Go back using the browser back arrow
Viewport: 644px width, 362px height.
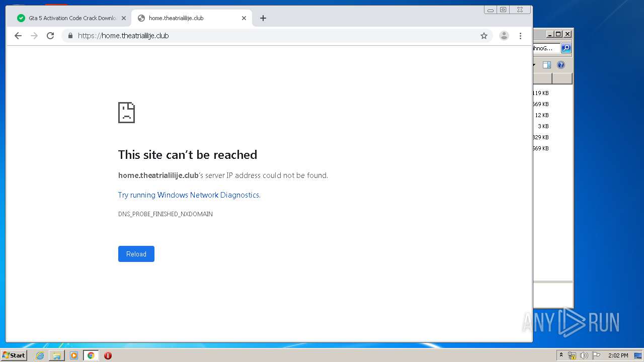tap(18, 36)
